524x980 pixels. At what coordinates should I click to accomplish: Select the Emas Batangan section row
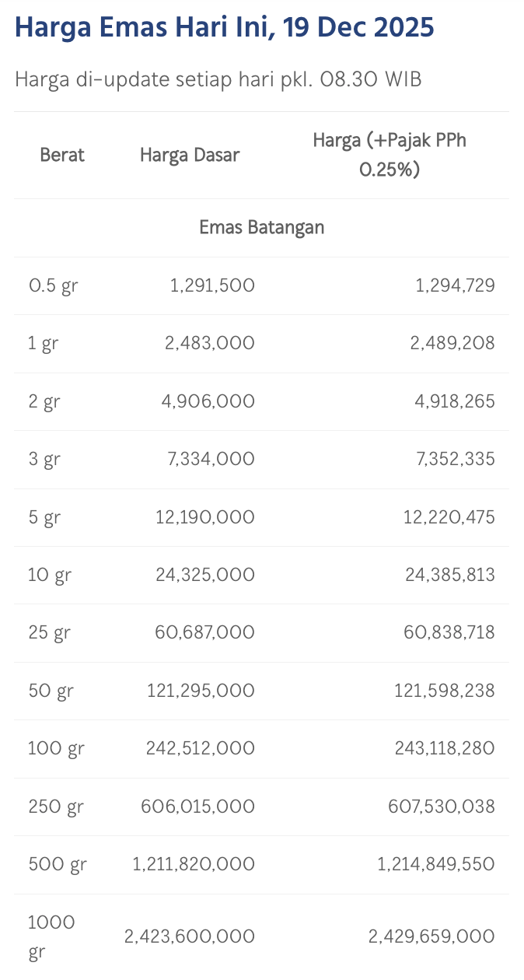click(261, 228)
